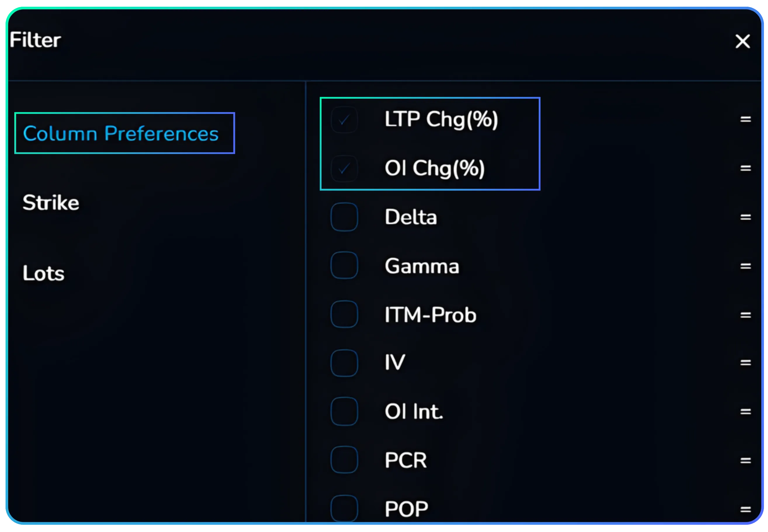
Task: Check the IV column checkbox
Action: pos(344,363)
